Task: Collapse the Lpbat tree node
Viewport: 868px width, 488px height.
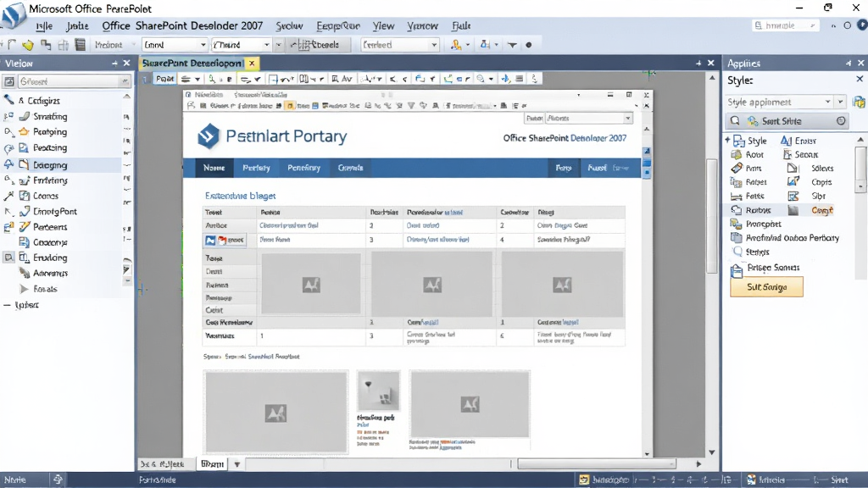Action: pyautogui.click(x=7, y=305)
